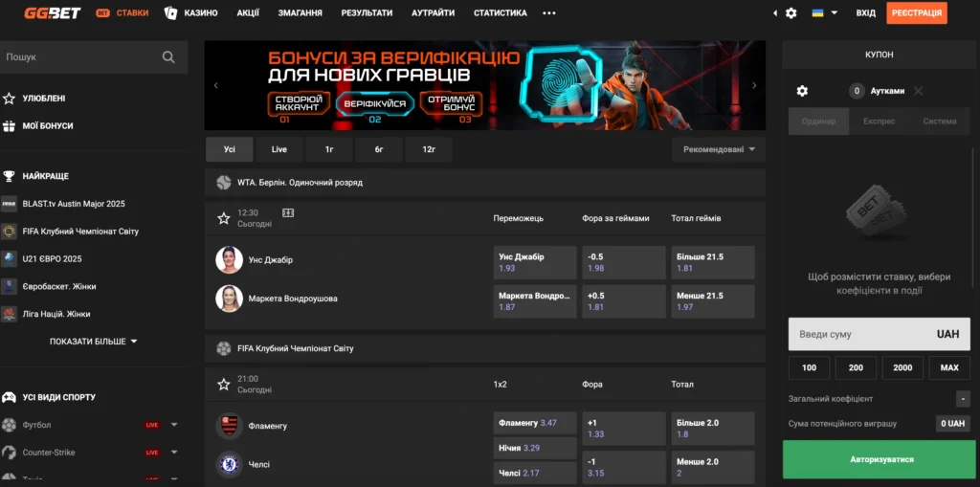
Task: Select odds Унс Джабір 1.93
Action: (x=535, y=262)
